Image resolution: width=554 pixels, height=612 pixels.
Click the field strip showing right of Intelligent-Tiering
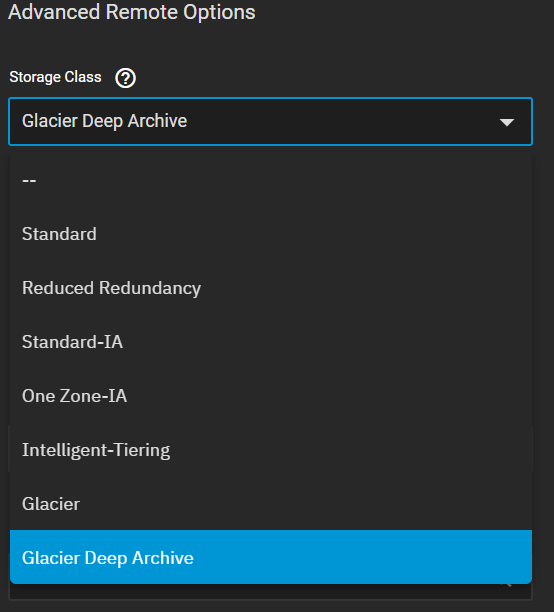[x=533, y=449]
